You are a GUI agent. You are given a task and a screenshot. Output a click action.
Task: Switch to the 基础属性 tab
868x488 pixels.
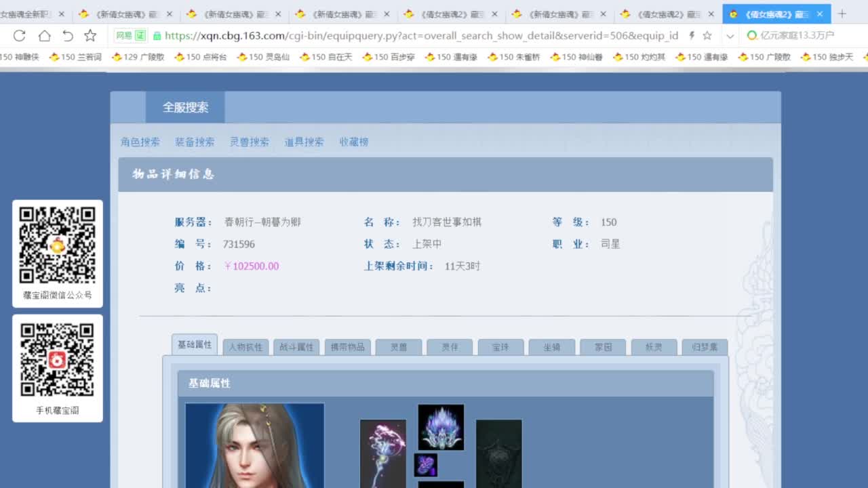(x=195, y=344)
